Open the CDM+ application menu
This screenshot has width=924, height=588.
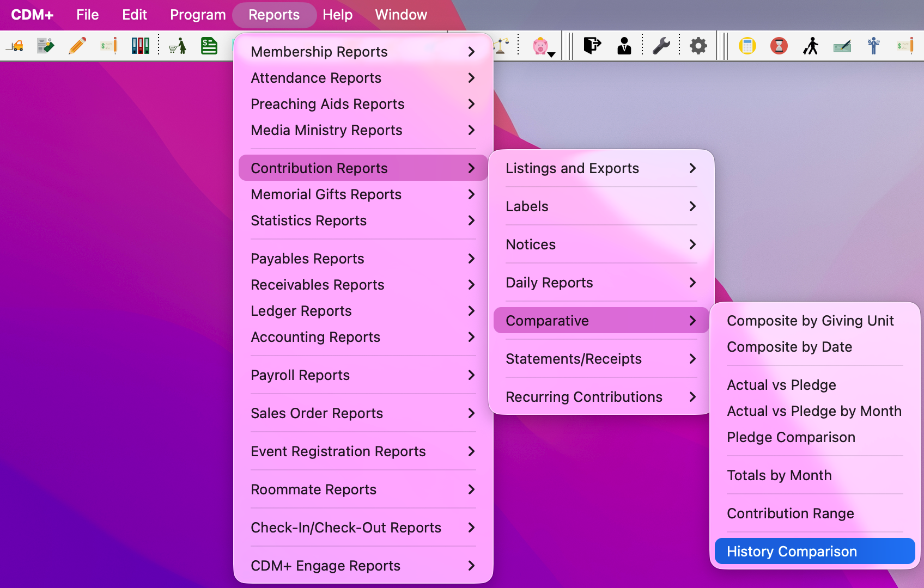click(x=32, y=15)
